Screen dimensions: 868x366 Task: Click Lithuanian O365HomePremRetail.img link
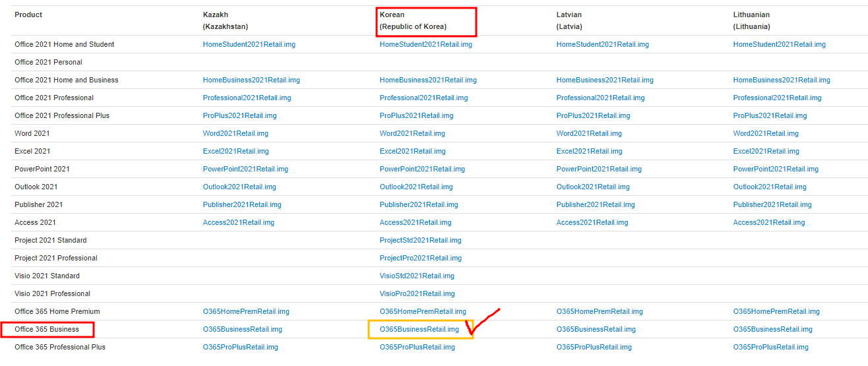click(776, 311)
